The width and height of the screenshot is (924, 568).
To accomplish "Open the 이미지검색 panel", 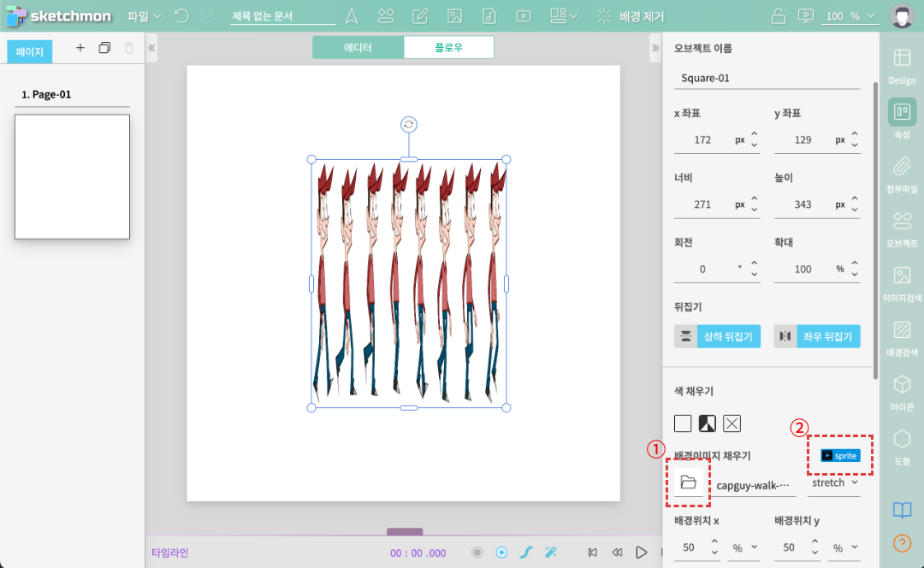I will point(903,284).
